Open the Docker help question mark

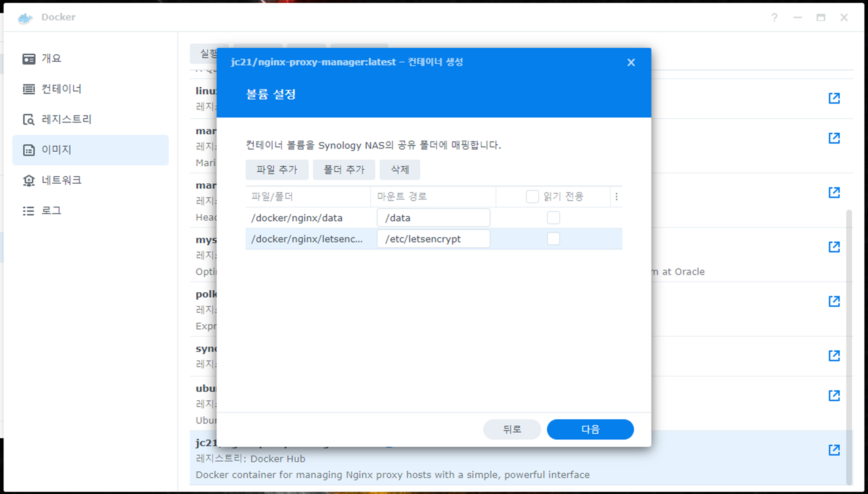[774, 18]
